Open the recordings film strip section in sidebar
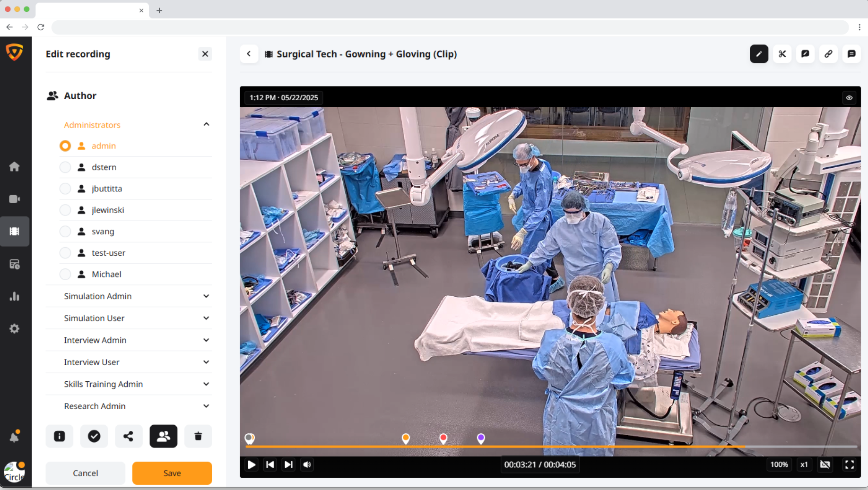This screenshot has height=490, width=868. coord(14,231)
